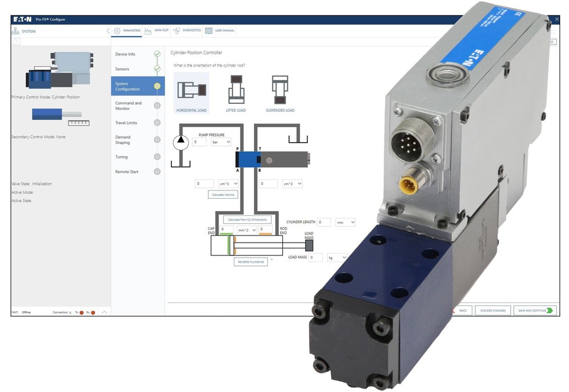Open the Diagnostics tab
The image size is (569, 392).
(187, 31)
